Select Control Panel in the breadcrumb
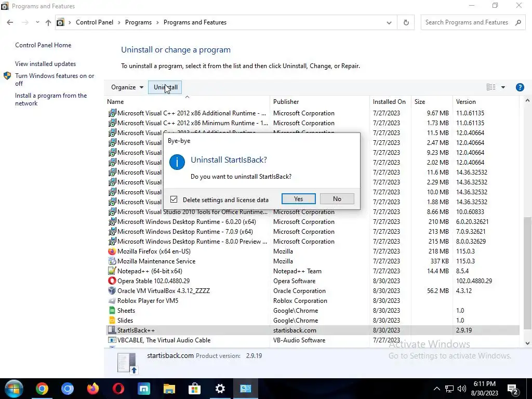Viewport: 532px width, 399px height. (95, 22)
